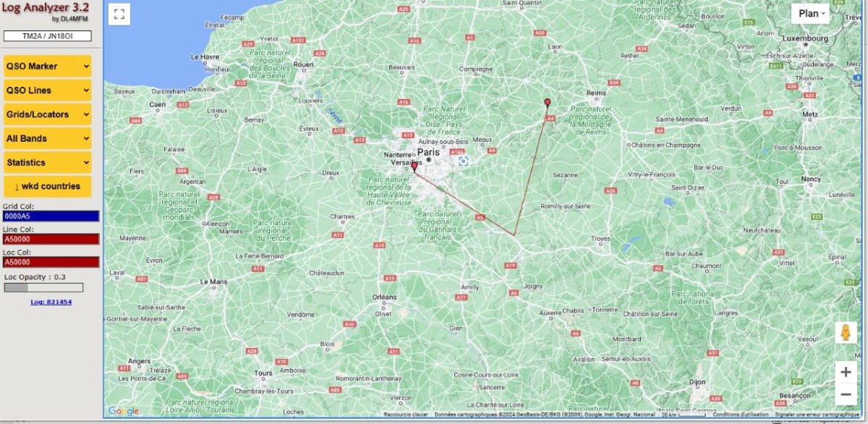The height and width of the screenshot is (424, 868).
Task: Click the TM2A / JN18OI callsign field
Action: 48,35
